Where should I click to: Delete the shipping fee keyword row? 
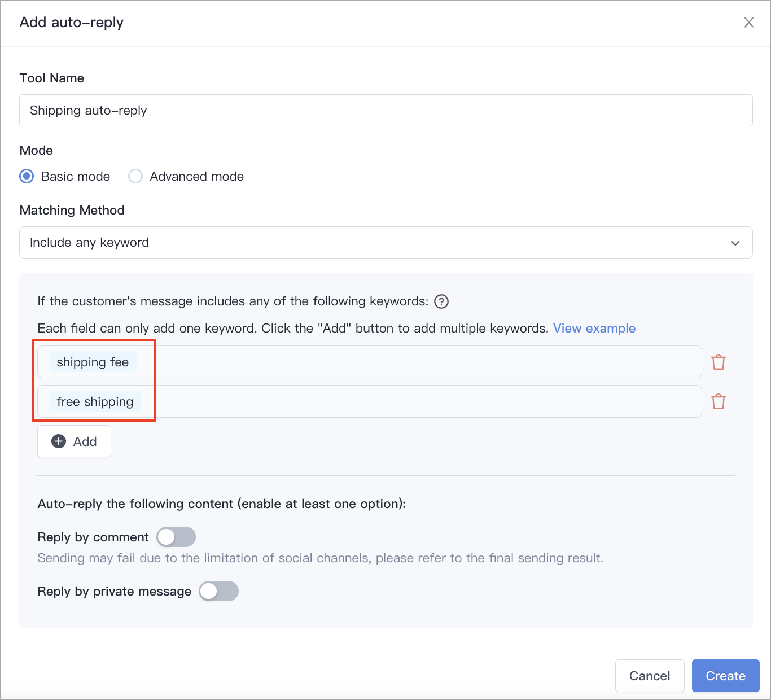click(719, 362)
